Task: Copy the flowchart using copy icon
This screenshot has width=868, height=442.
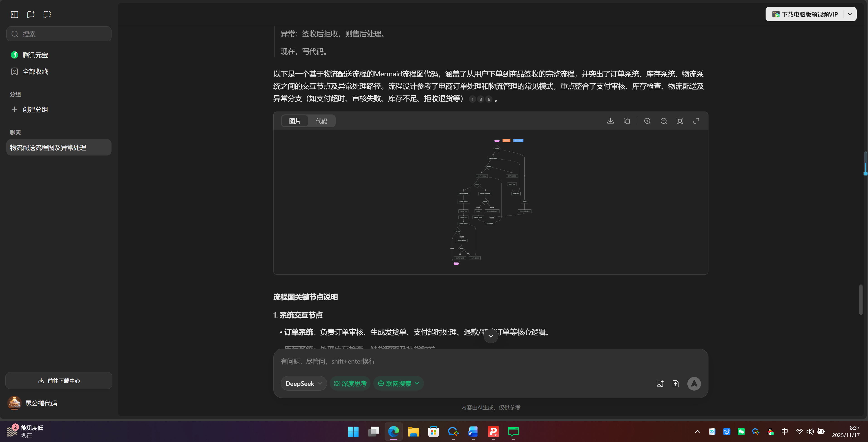Action: pyautogui.click(x=626, y=121)
